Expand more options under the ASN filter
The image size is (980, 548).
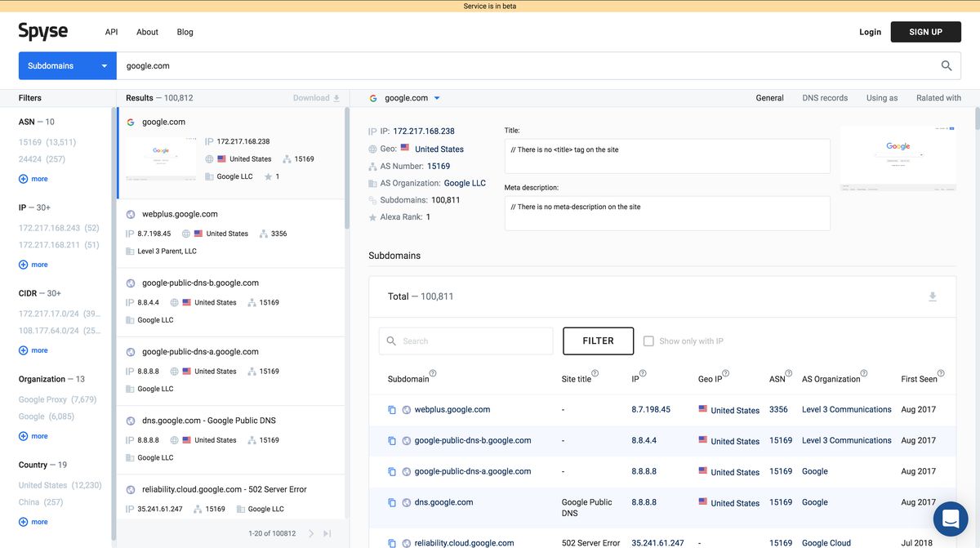[33, 178]
